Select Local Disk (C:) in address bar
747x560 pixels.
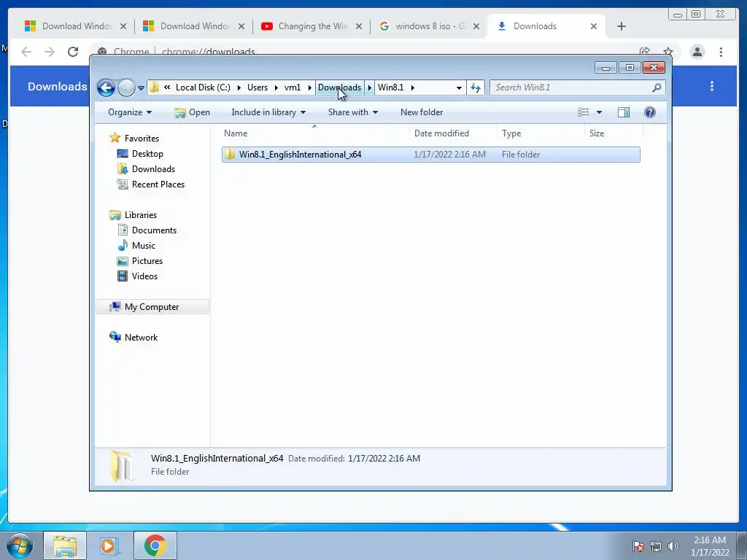coord(203,87)
